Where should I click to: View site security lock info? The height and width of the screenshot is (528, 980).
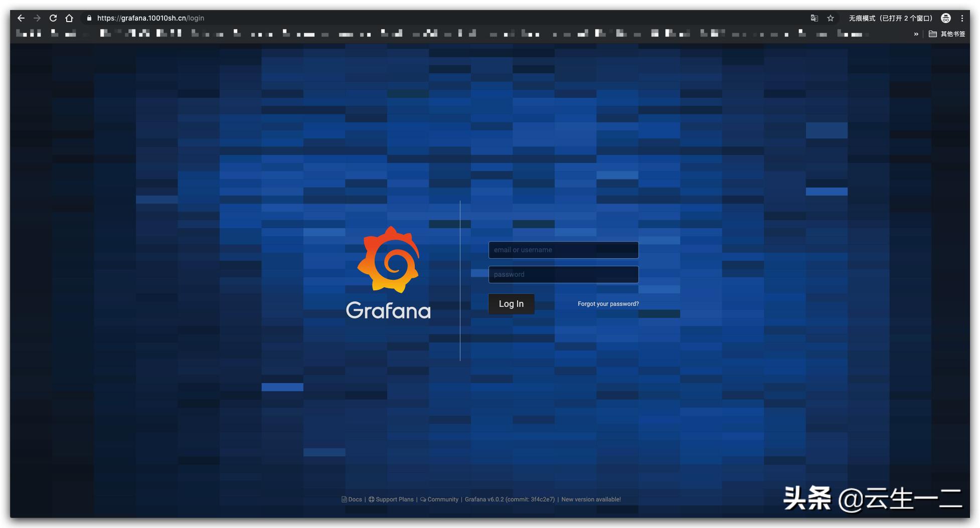coord(89,18)
